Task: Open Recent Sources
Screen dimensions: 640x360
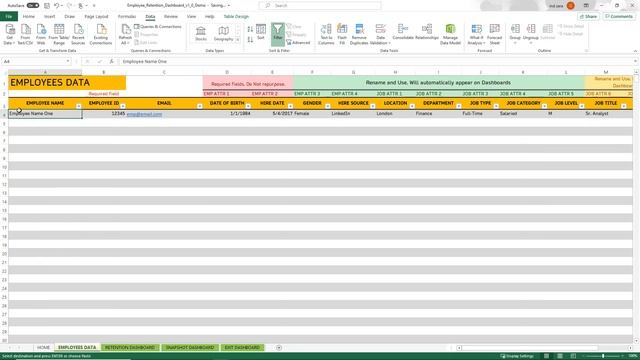Action: (78, 34)
